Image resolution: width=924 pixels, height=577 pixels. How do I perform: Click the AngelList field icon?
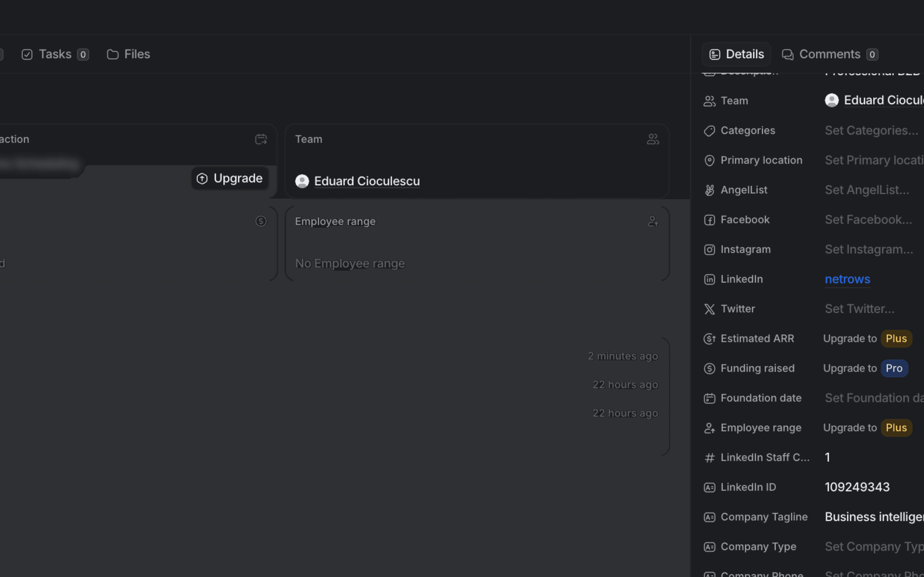click(x=709, y=190)
